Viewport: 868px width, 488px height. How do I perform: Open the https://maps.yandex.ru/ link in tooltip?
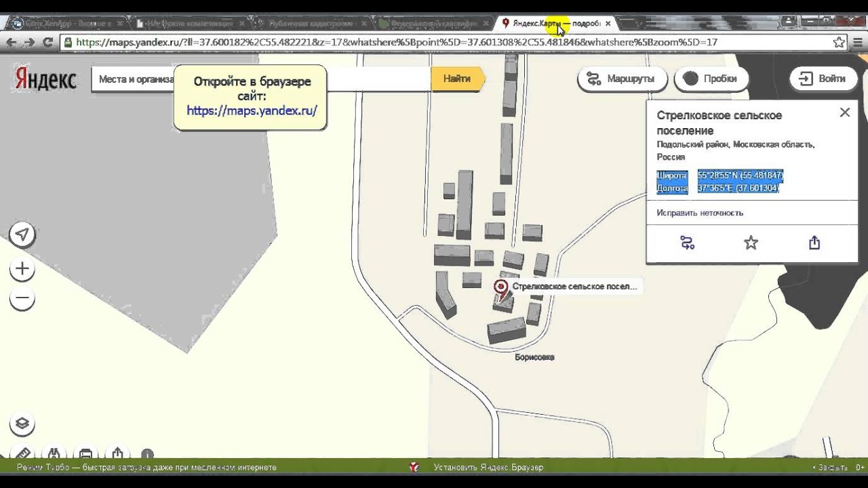click(252, 110)
